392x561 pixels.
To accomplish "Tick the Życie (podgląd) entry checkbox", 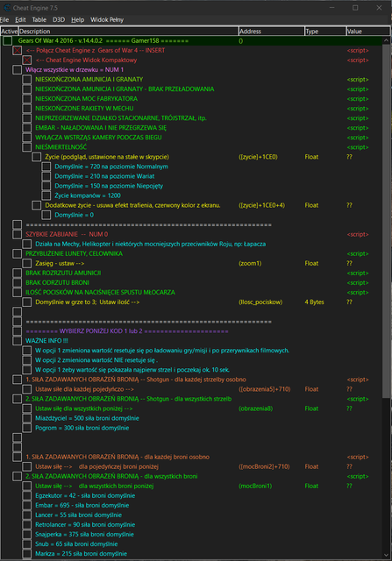I will [x=37, y=157].
